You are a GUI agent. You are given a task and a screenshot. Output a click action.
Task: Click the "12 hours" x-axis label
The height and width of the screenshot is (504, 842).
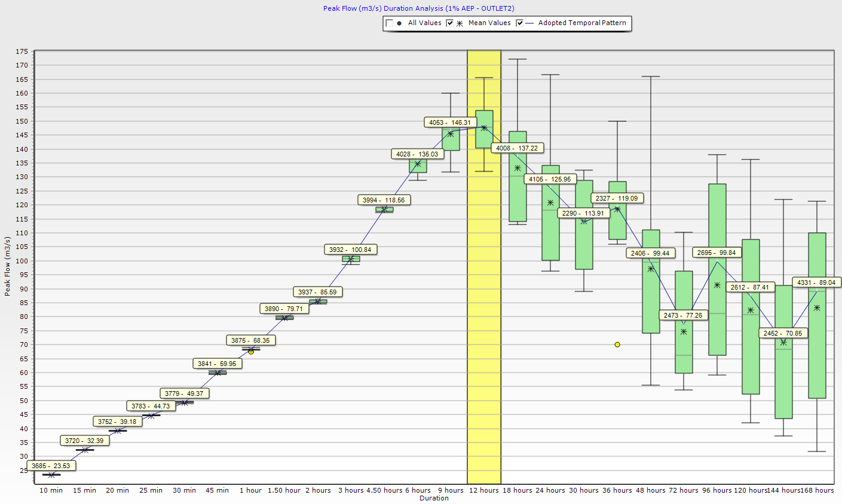pos(484,490)
